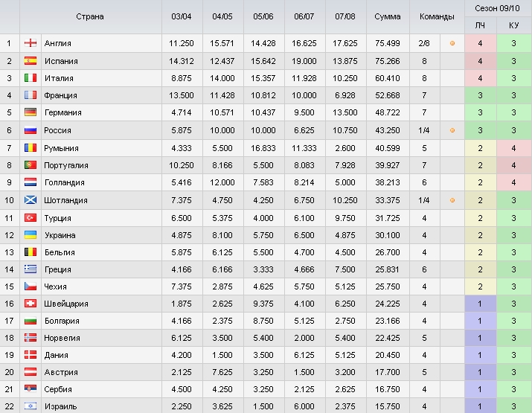The height and width of the screenshot is (413, 532).
Task: Sort by the 07/08 column header
Action: point(345,16)
